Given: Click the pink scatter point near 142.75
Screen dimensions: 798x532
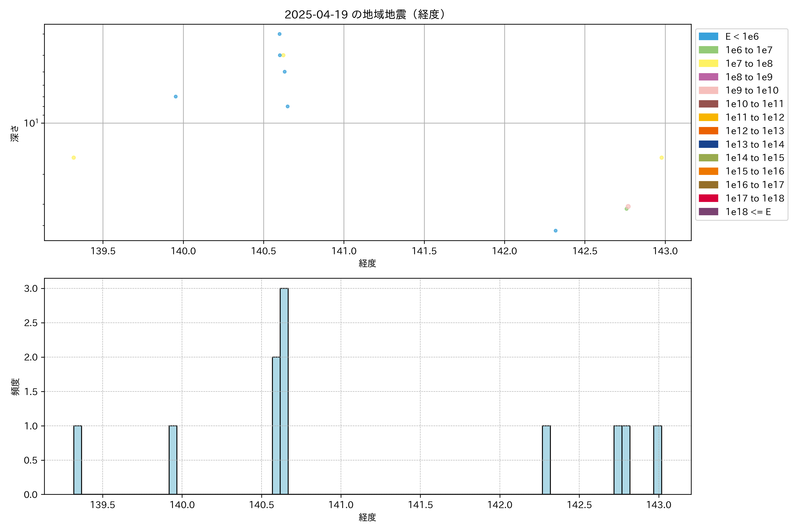Looking at the screenshot, I should coord(628,206).
